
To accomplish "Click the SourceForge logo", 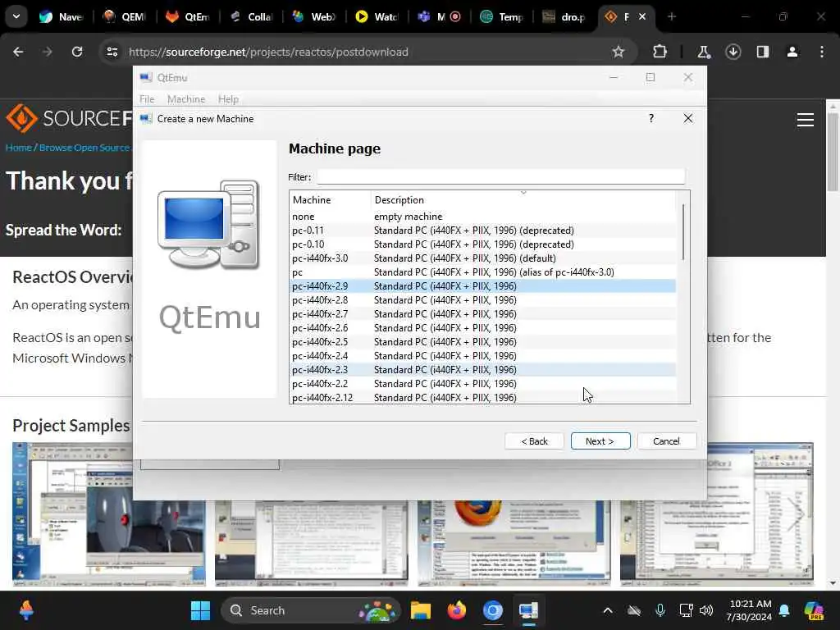I will click(69, 118).
